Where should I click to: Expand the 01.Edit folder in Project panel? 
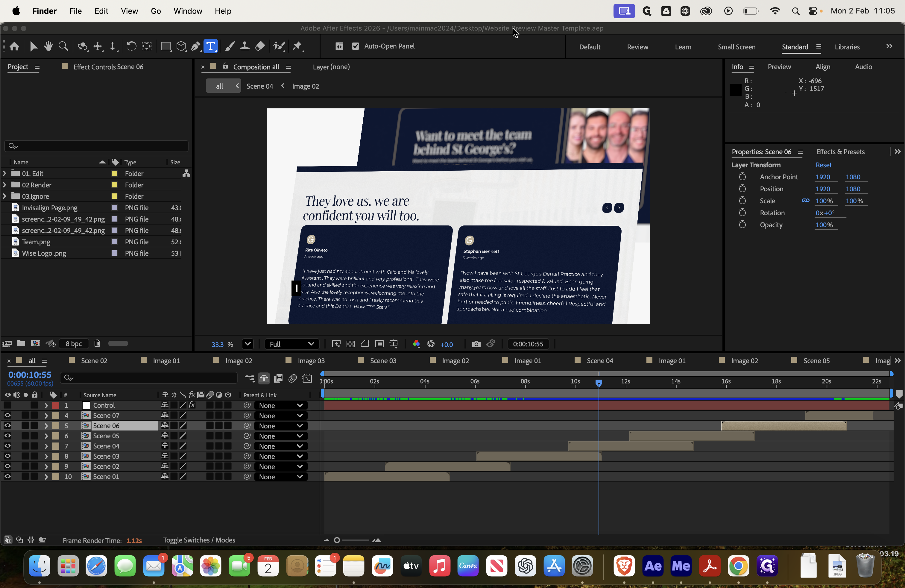pyautogui.click(x=4, y=173)
